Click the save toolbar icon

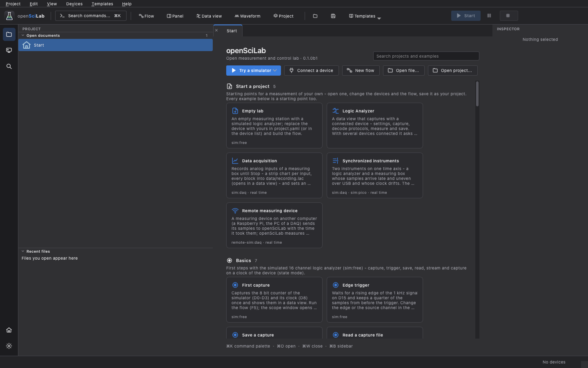(x=333, y=16)
